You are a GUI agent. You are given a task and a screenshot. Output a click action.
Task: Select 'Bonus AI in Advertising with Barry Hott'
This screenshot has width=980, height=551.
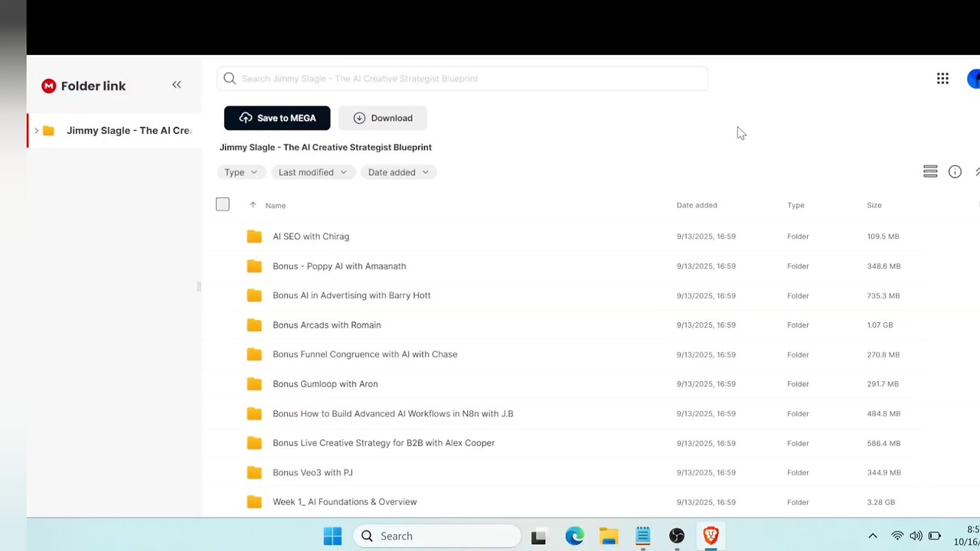click(351, 295)
